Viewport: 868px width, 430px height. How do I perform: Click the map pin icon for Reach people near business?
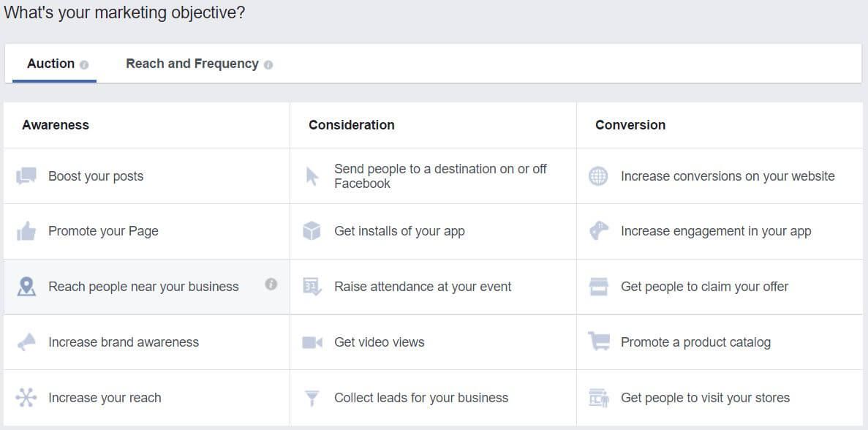point(26,287)
